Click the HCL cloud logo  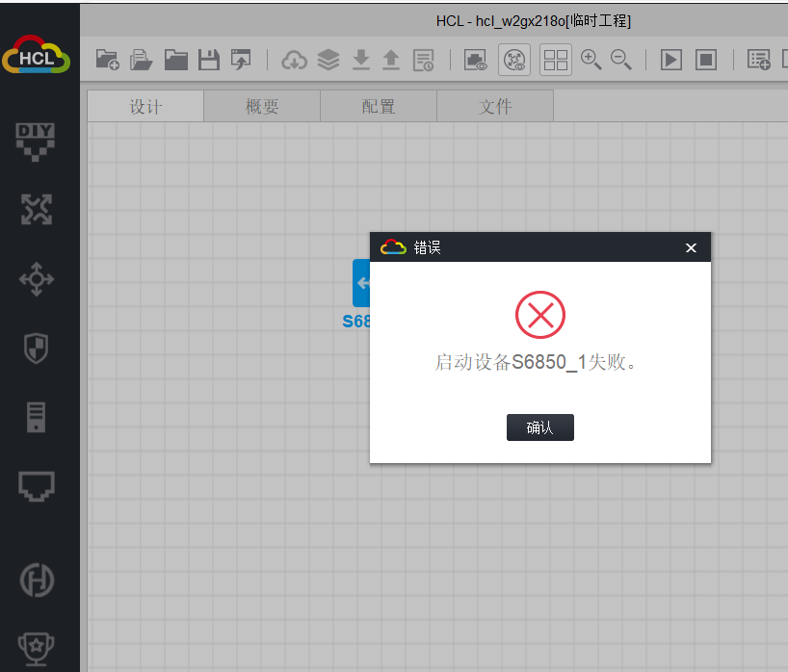click(x=37, y=55)
